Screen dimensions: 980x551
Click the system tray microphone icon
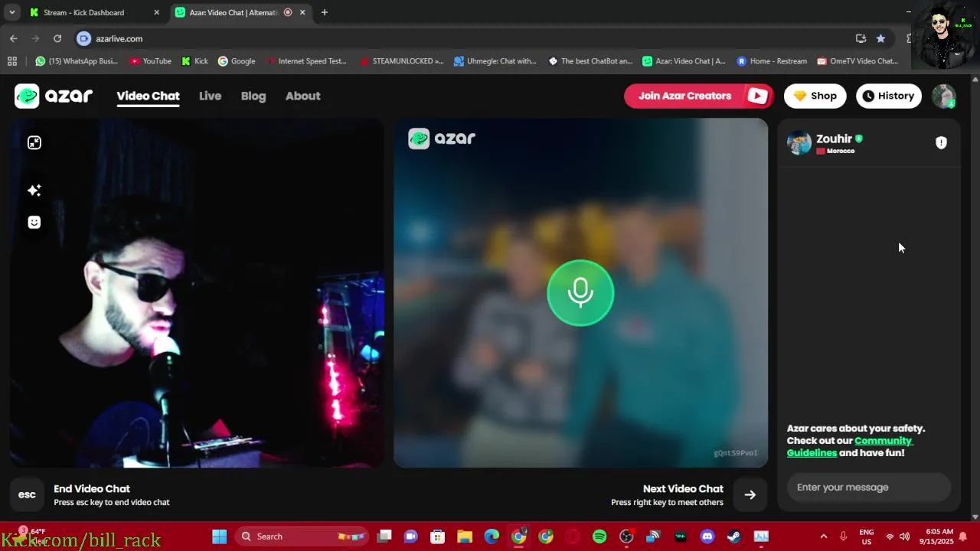click(844, 536)
